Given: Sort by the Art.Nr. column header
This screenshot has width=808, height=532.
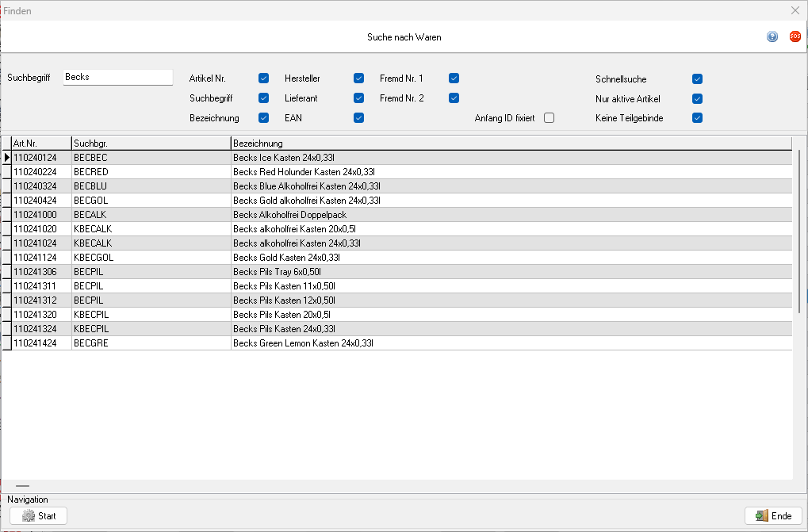Looking at the screenshot, I should point(40,144).
